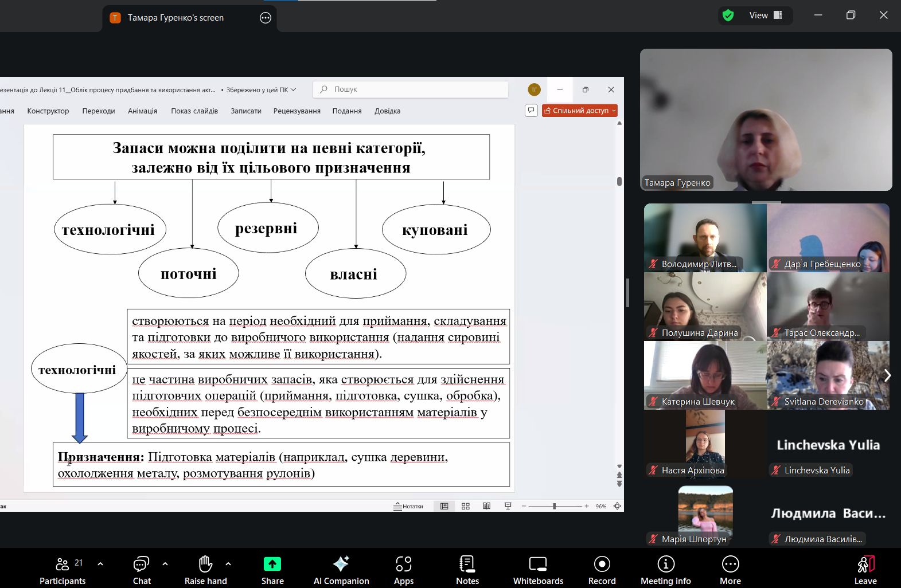Open meeting Notes
Image resolution: width=901 pixels, height=588 pixels.
(x=467, y=570)
